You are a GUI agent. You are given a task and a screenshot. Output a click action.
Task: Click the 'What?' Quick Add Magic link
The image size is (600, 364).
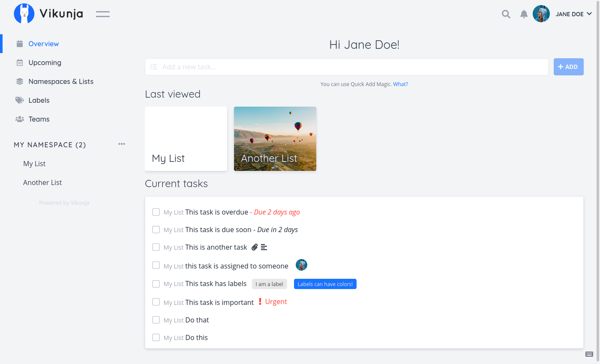pyautogui.click(x=401, y=84)
